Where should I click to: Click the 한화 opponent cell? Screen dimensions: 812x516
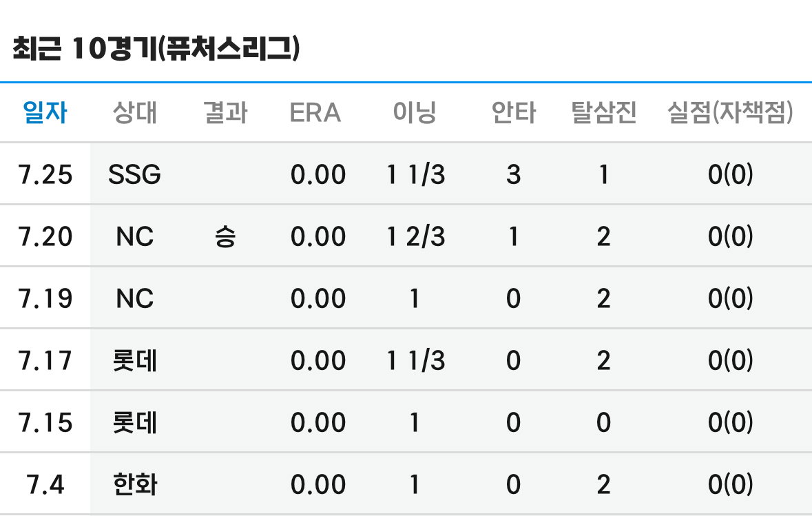(x=134, y=485)
